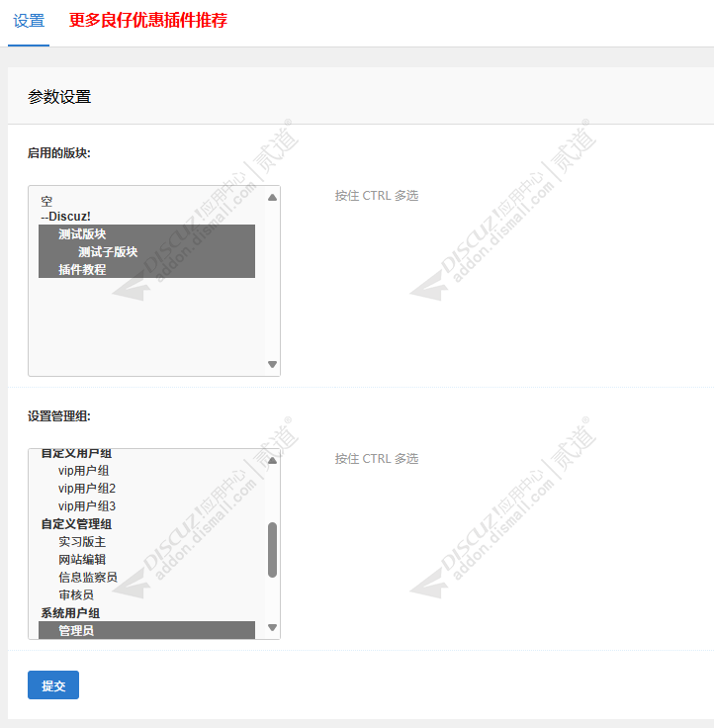Select 测试子版块 in forum list
This screenshot has height=728, width=714.
pyautogui.click(x=146, y=251)
